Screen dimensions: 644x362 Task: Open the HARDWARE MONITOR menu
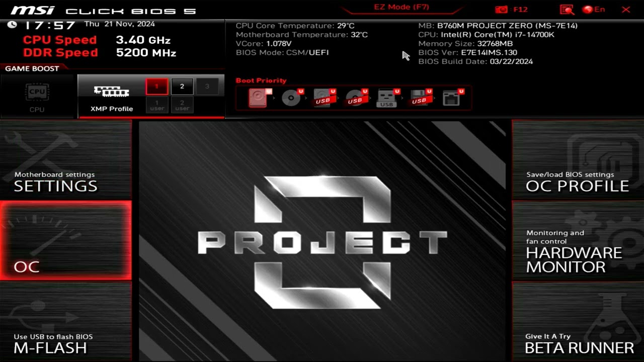pyautogui.click(x=578, y=240)
